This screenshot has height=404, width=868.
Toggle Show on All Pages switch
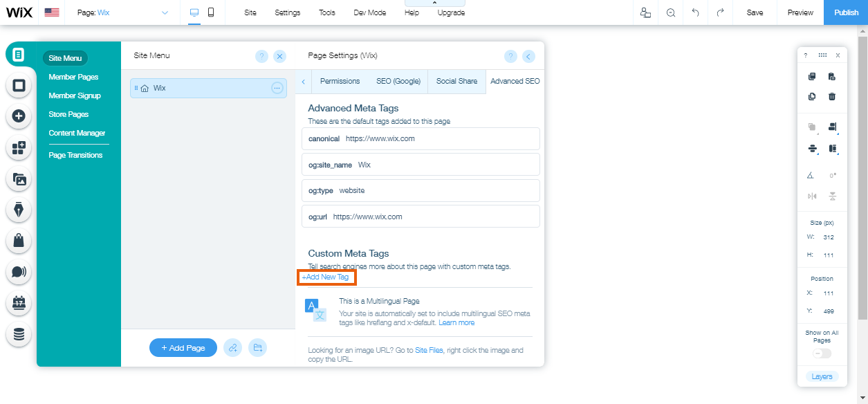point(822,353)
